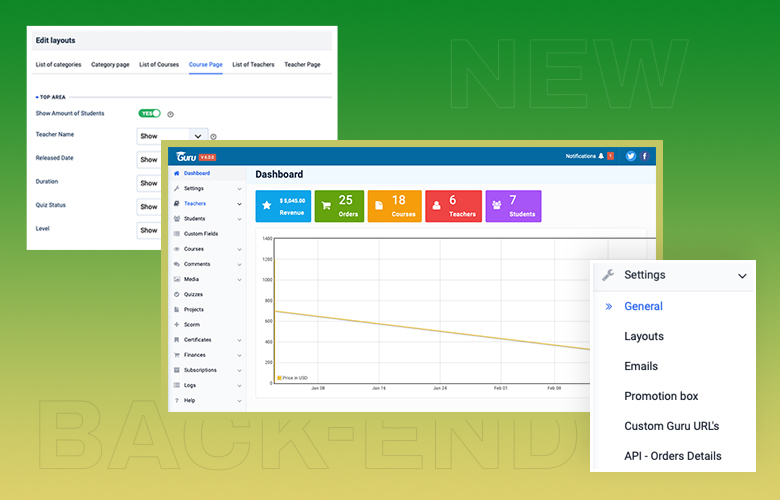This screenshot has width=780, height=500.
Task: Click the Guru logo in header
Action: pos(186,157)
